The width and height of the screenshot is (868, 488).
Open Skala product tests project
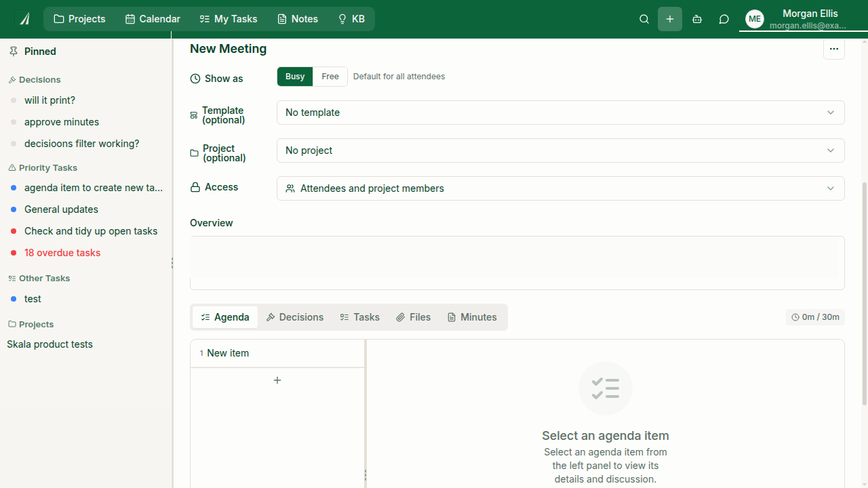[50, 344]
